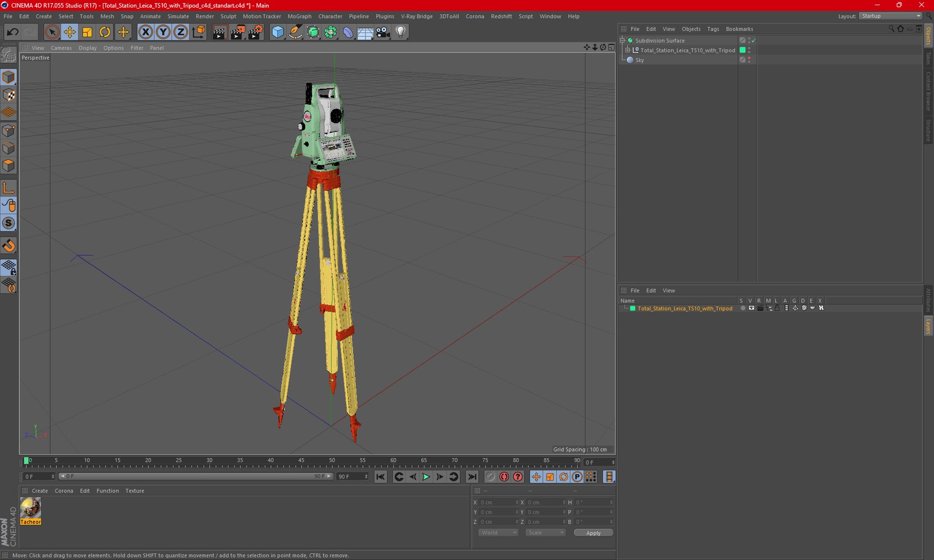Click the Sky object visibility dots

(749, 60)
